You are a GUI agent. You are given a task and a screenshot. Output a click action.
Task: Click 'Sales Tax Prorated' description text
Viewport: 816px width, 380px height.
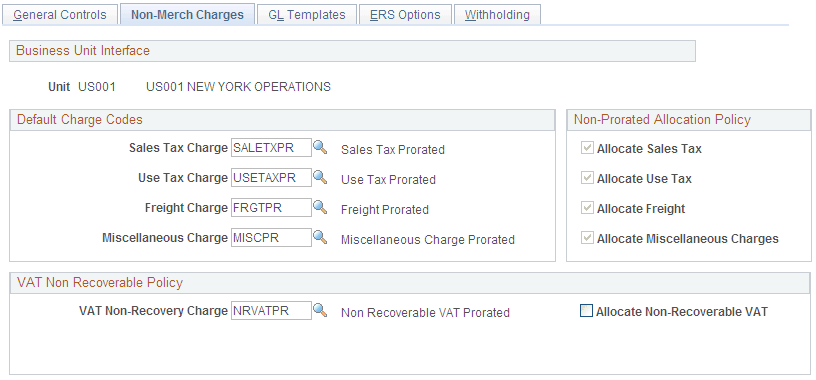tap(393, 150)
